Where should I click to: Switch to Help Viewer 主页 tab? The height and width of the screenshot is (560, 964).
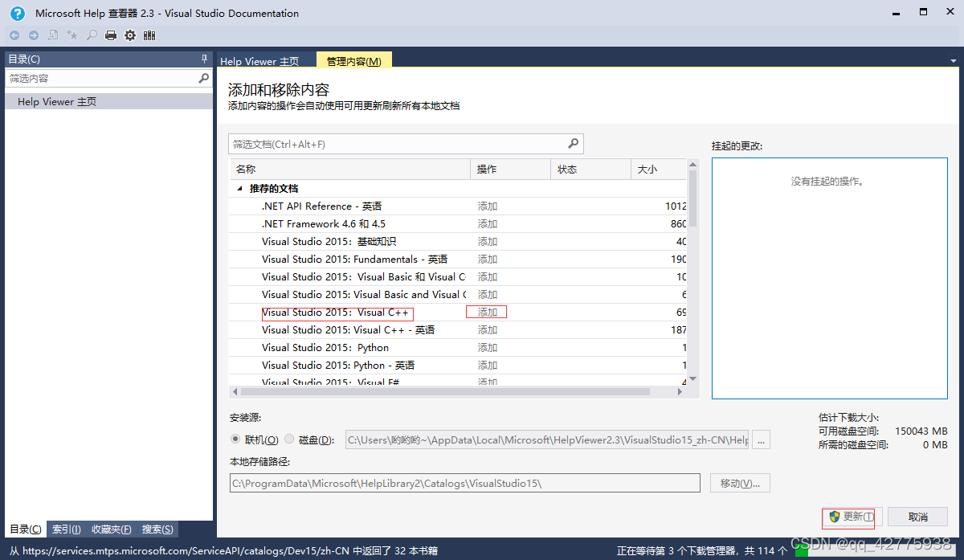(259, 61)
